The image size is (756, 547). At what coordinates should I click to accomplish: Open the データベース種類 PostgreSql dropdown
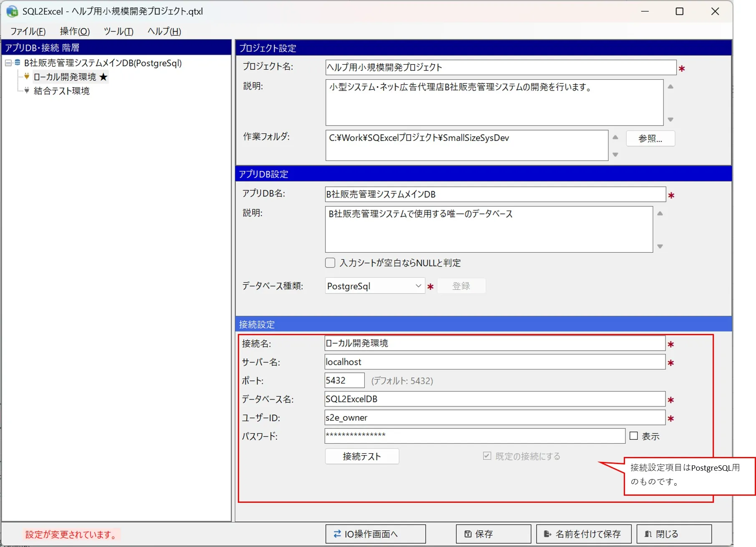pos(375,286)
